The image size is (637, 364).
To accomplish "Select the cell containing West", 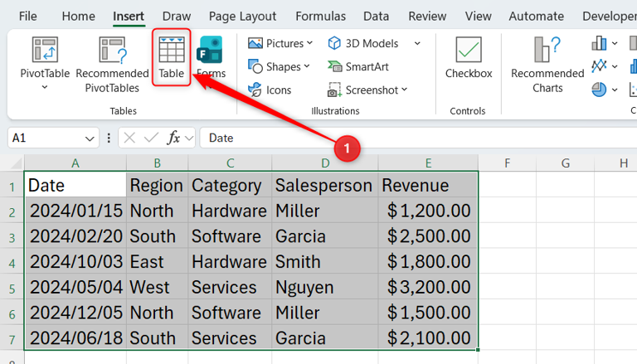I will pyautogui.click(x=158, y=287).
